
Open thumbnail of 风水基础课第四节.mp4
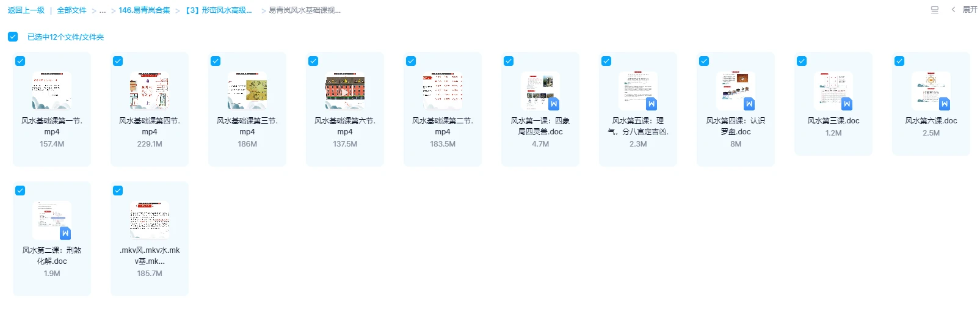pyautogui.click(x=150, y=91)
